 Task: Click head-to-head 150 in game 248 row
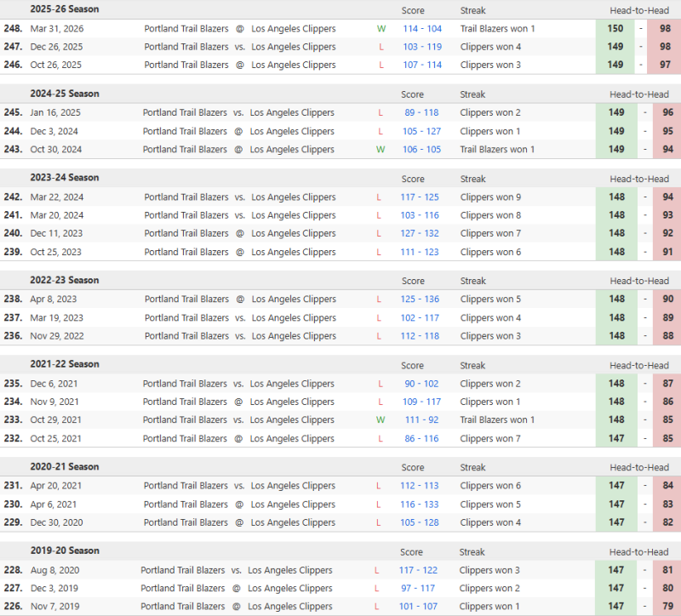[x=615, y=29]
